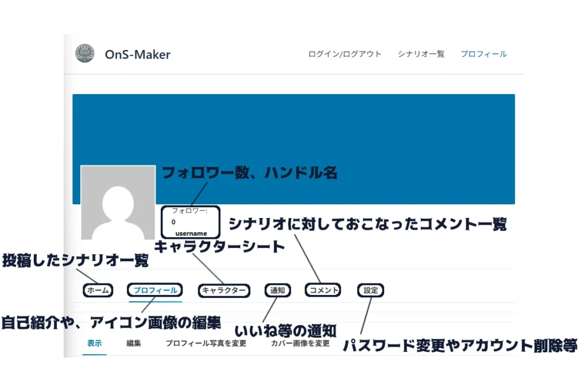Image resolution: width=588 pixels, height=392 pixels.
Task: Click the follower count number 0
Action: (x=173, y=222)
